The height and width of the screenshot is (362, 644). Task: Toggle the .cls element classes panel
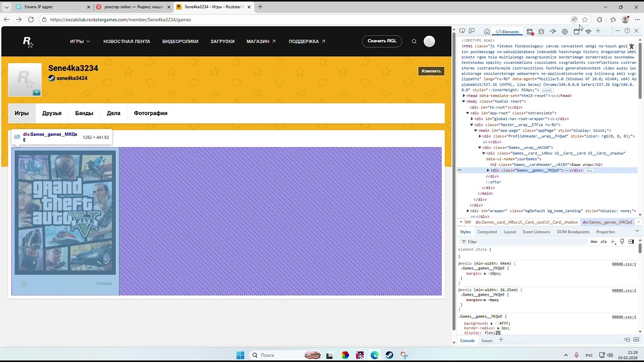[x=604, y=242]
